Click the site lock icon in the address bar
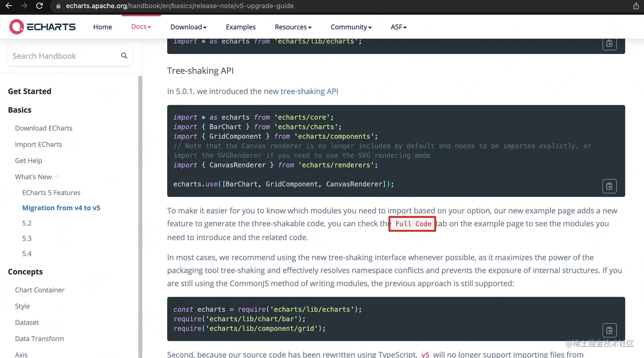Image resolution: width=644 pixels, height=358 pixels. (x=58, y=6)
